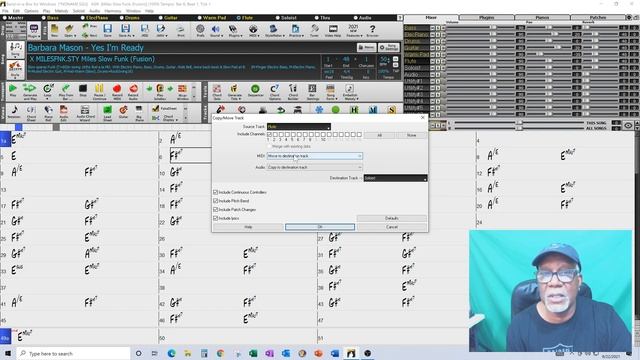
Task: Click the Pause / Continue icon
Action: [99, 91]
